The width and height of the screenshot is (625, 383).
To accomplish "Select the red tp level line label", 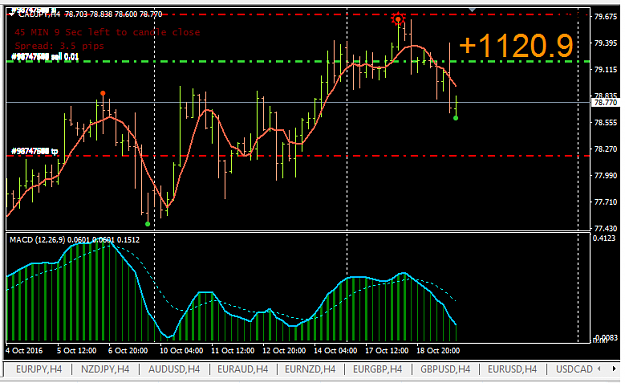I will coord(35,151).
